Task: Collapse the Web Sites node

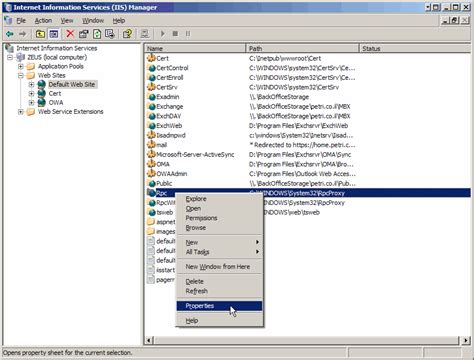Action: click(21, 75)
